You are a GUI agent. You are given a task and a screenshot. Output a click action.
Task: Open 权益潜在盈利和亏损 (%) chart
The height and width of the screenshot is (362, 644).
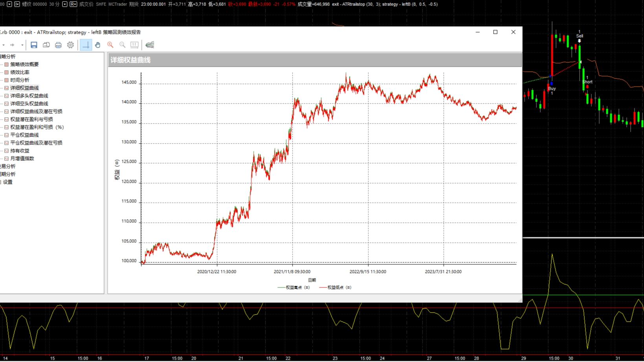[37, 127]
